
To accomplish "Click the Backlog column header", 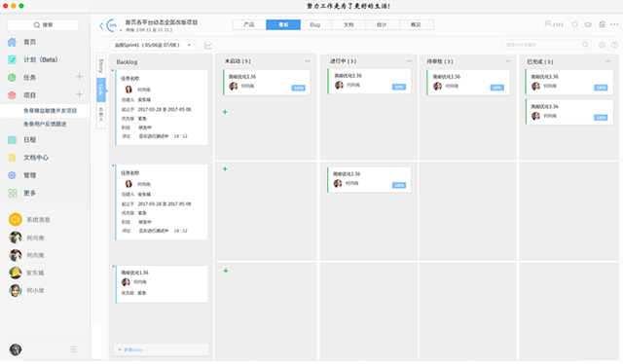I will coord(127,62).
